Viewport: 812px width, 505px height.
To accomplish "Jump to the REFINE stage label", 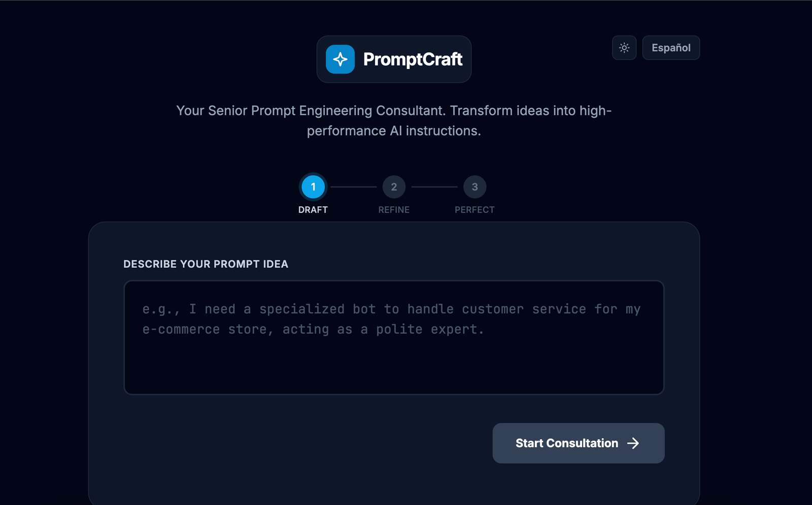I will click(394, 209).
